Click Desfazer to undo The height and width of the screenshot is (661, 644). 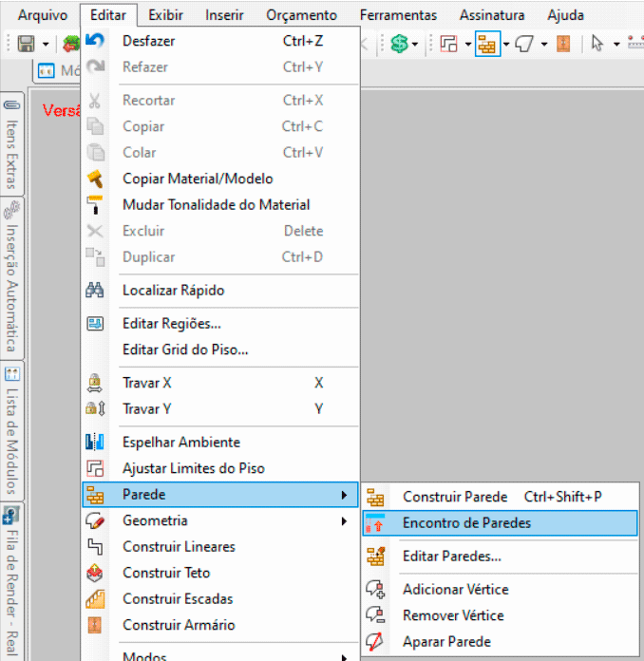point(149,41)
